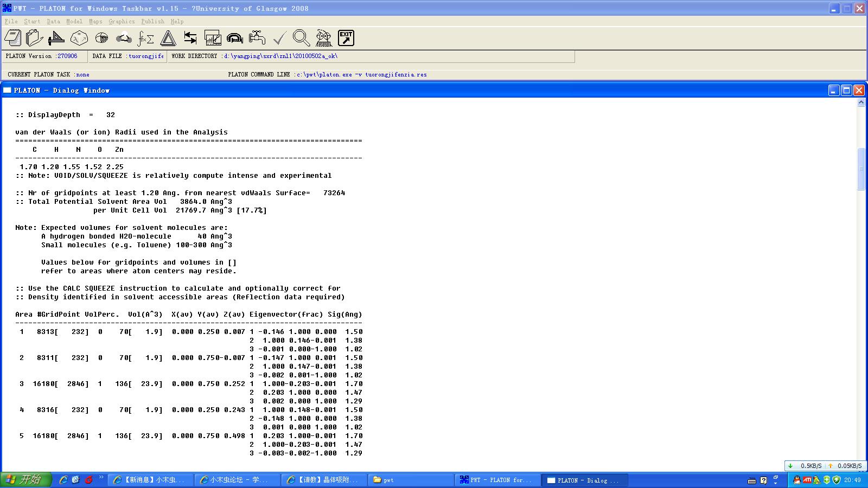
Task: Click the lambda crystal cube icon
Action: tap(79, 38)
